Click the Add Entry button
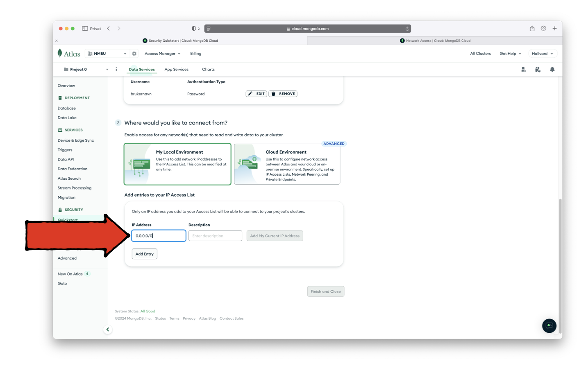Viewport: 588px width, 366px height. tap(145, 254)
